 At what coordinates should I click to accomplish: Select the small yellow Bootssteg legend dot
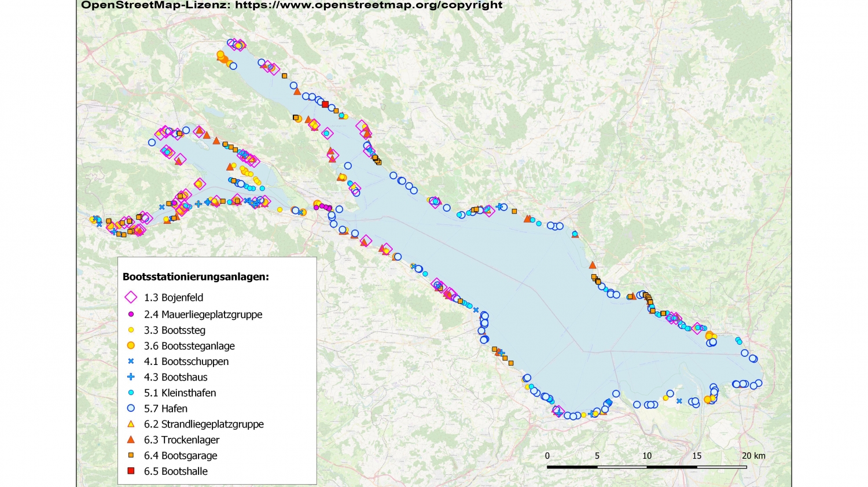(131, 330)
